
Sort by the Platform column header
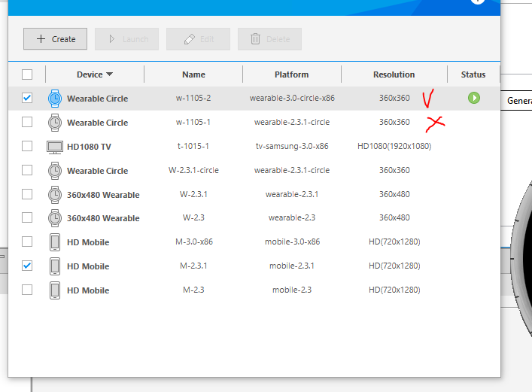[291, 74]
